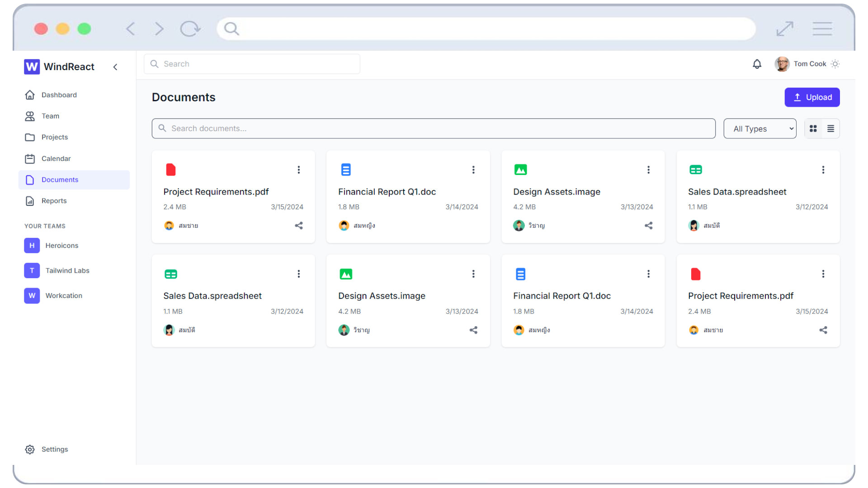The width and height of the screenshot is (868, 488).
Task: Click the spreadsheet icon on the bottom-row card
Action: pyautogui.click(x=170, y=274)
